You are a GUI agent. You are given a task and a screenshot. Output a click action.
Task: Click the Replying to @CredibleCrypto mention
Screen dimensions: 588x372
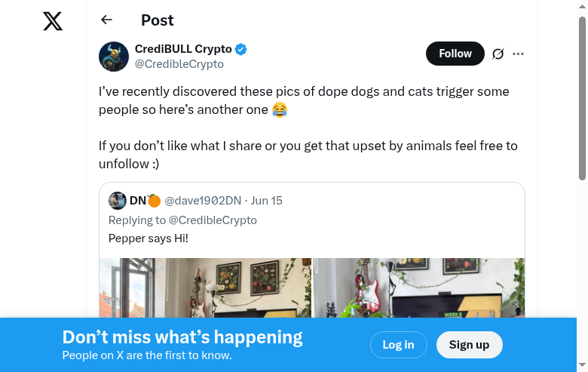click(213, 220)
